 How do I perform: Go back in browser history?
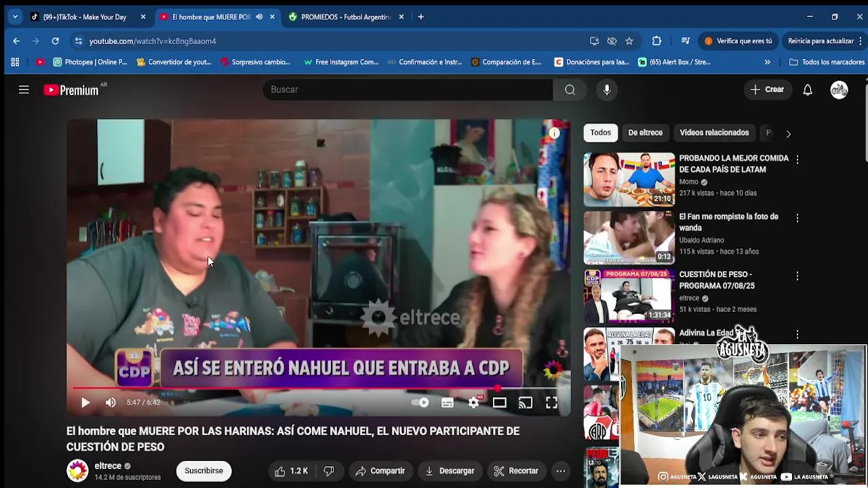point(16,41)
